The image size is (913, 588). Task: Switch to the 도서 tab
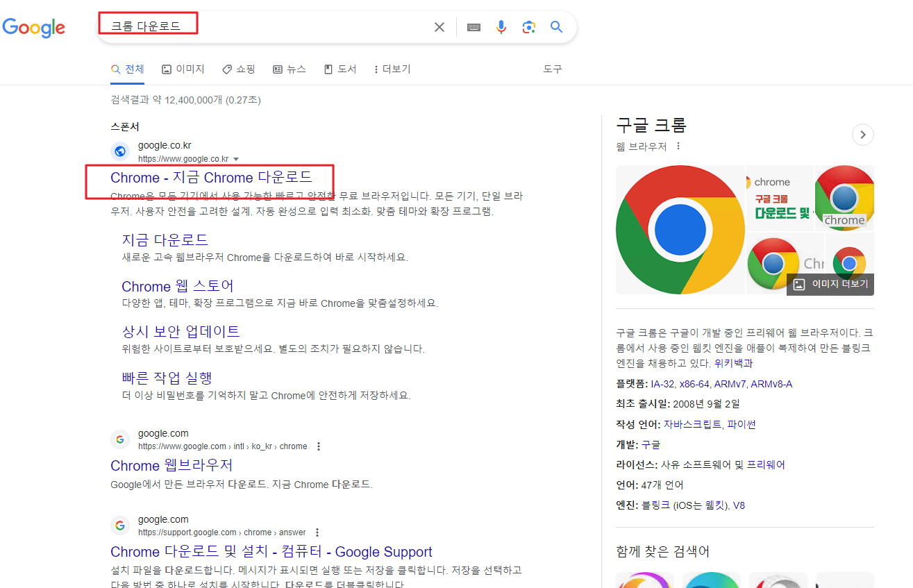click(x=340, y=69)
